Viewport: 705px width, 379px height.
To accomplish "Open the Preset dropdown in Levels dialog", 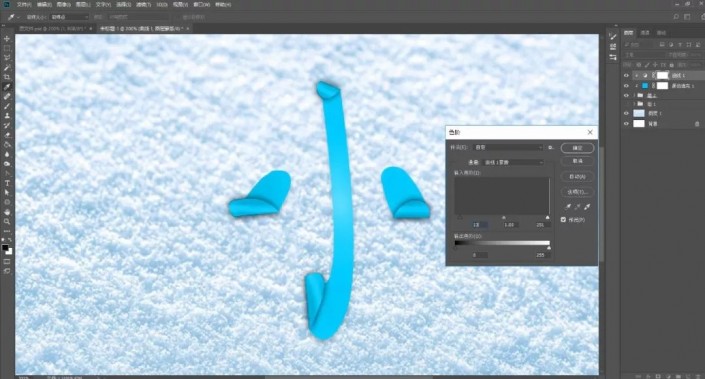I will 509,147.
